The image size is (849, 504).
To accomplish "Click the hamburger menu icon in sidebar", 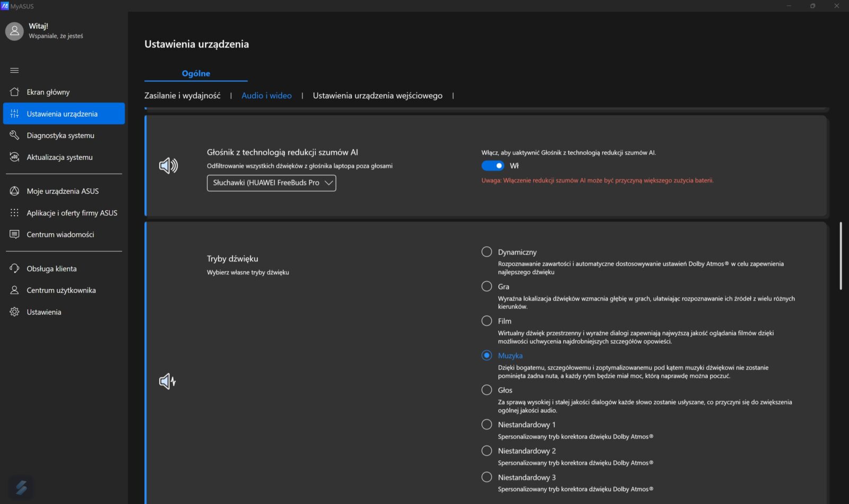I will [14, 70].
